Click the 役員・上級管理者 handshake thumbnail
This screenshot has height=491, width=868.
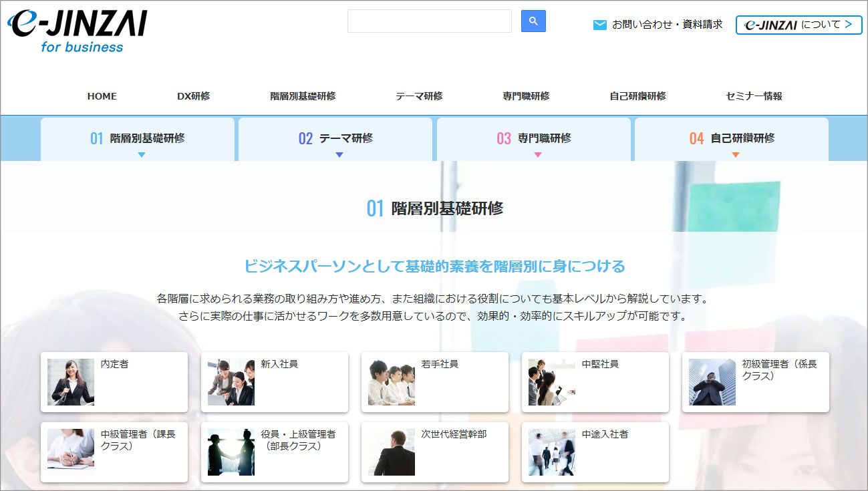(x=231, y=452)
